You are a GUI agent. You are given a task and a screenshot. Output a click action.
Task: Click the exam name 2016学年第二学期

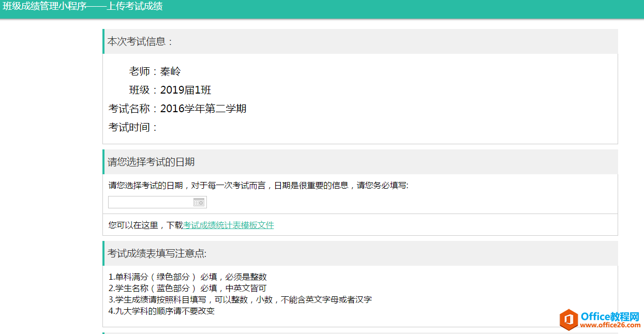pyautogui.click(x=203, y=109)
